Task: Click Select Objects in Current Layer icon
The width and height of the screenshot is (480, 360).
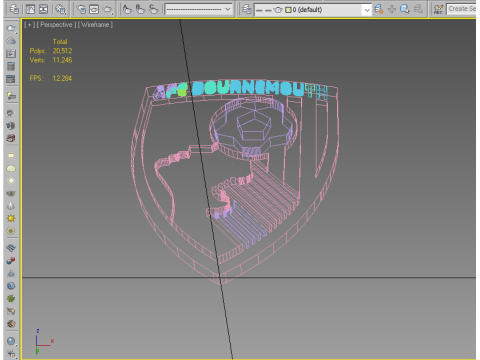Action: pyautogui.click(x=405, y=9)
